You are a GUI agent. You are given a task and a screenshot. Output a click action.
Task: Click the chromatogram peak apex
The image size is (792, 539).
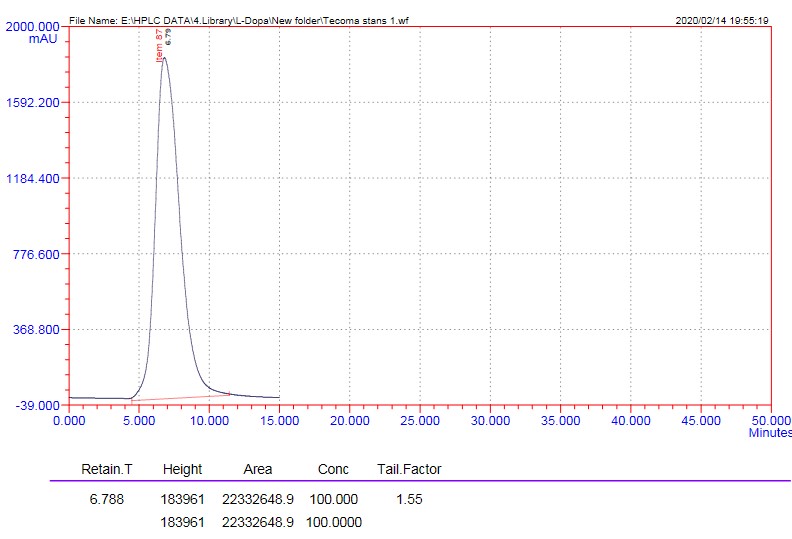[x=164, y=58]
